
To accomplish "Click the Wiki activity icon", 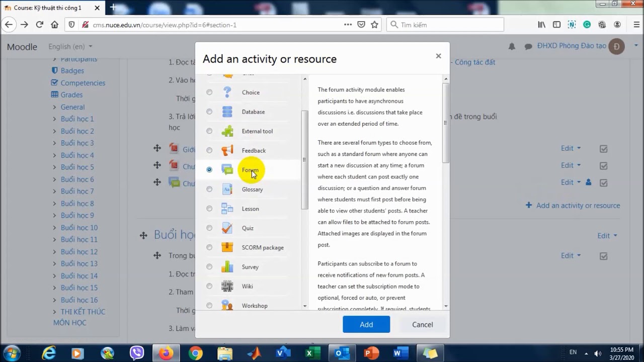I will pyautogui.click(x=227, y=286).
